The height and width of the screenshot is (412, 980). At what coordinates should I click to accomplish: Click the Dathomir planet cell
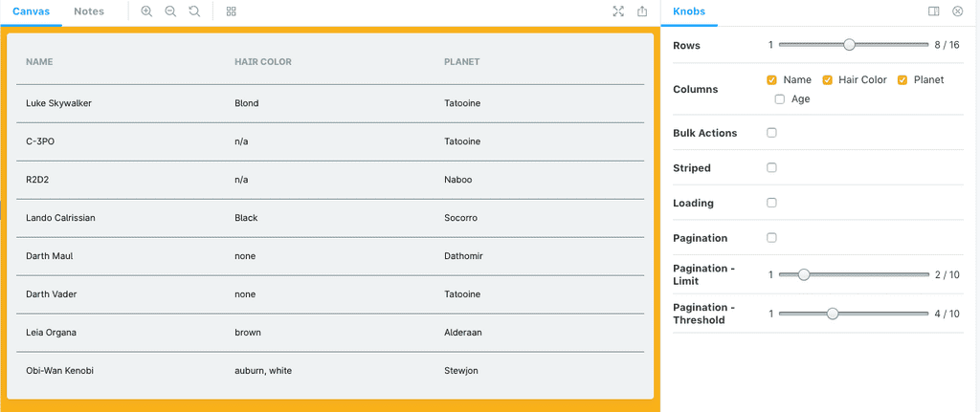tap(463, 256)
